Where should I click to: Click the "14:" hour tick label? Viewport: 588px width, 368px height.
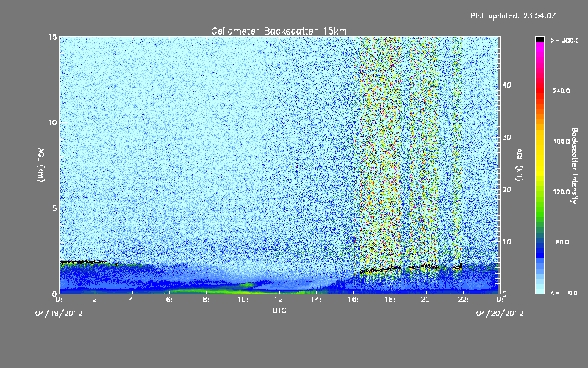click(316, 300)
